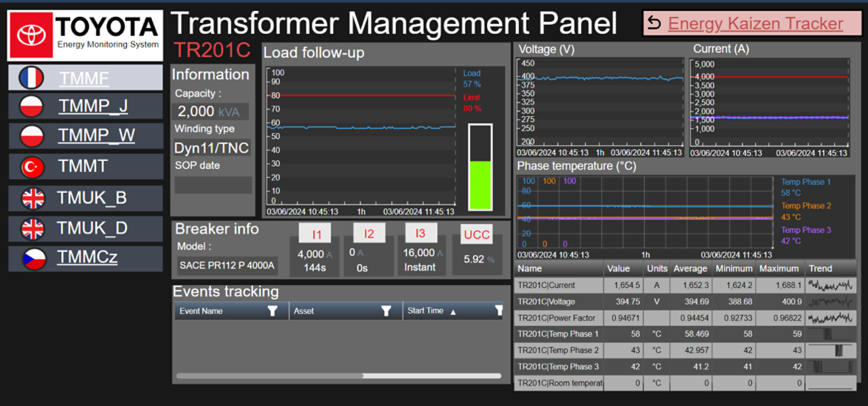This screenshot has width=868, height=406.
Task: Switch to the TMMP_W site
Action: point(96,136)
